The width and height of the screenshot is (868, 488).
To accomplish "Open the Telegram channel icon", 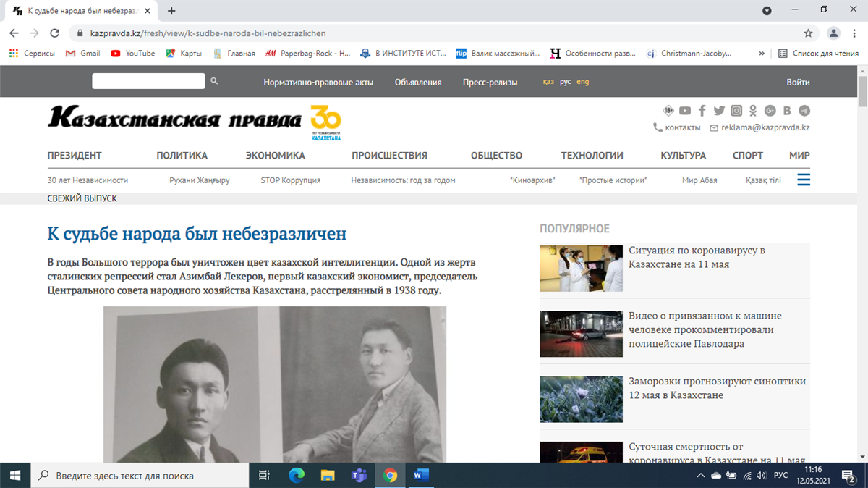I will coord(804,111).
